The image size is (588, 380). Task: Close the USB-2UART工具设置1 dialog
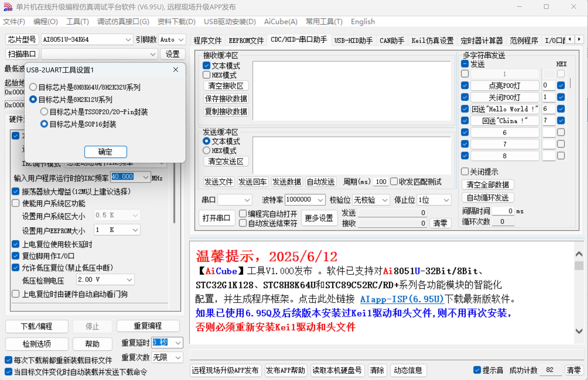175,70
